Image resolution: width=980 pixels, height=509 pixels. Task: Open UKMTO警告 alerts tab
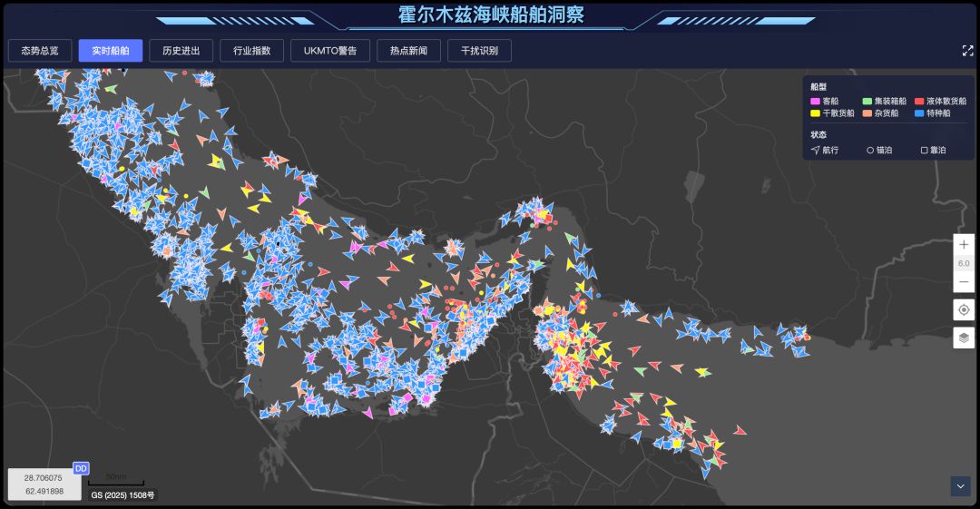coord(330,51)
